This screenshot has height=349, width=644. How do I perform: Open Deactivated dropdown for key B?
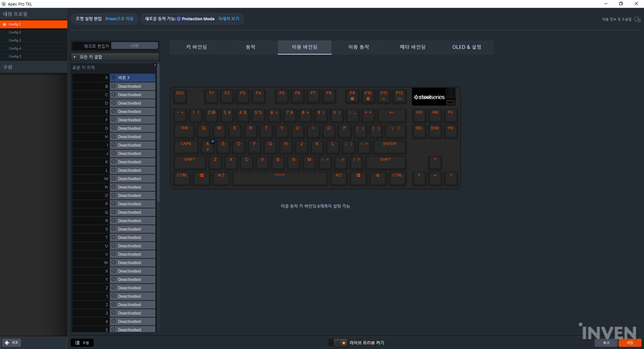coord(133,86)
